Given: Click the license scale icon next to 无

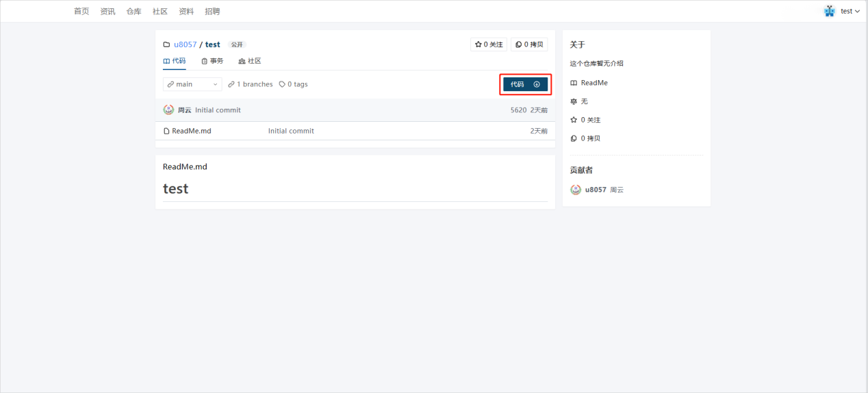Looking at the screenshot, I should [574, 101].
